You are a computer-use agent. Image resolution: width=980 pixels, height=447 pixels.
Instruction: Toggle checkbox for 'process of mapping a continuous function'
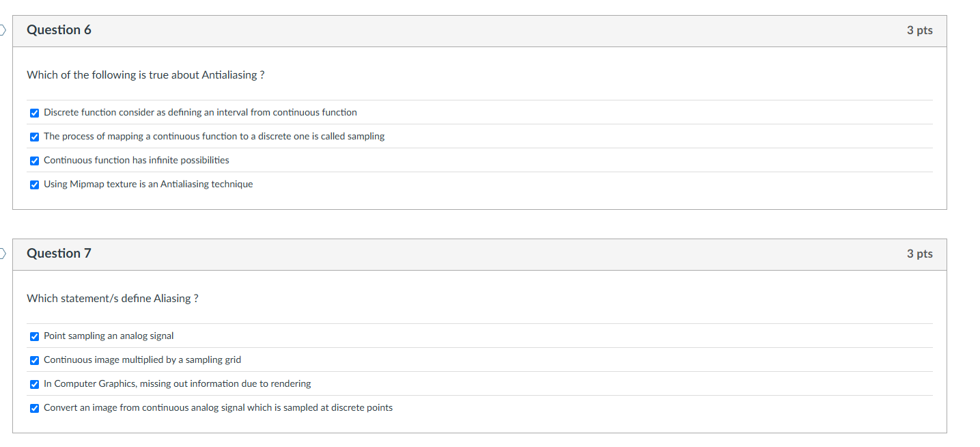pos(34,137)
